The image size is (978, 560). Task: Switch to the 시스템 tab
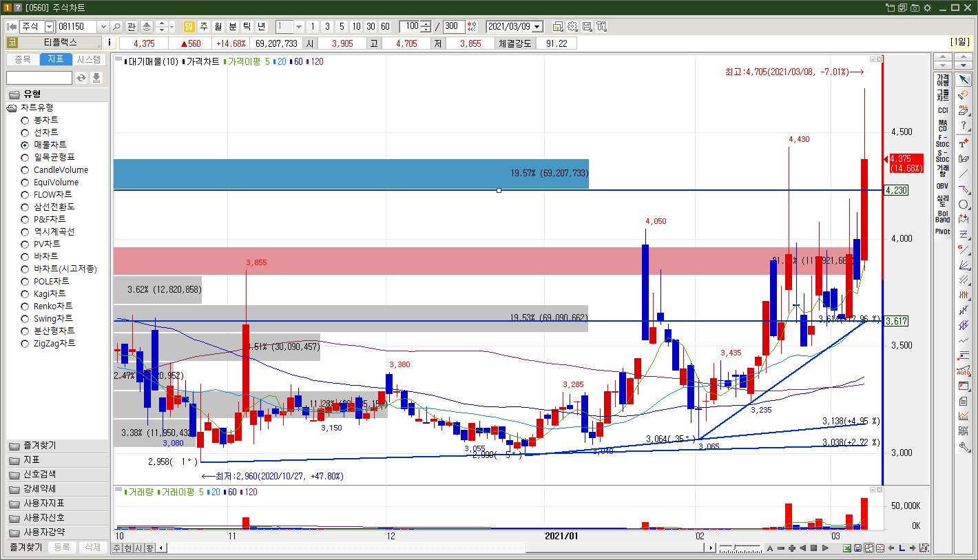click(x=89, y=60)
